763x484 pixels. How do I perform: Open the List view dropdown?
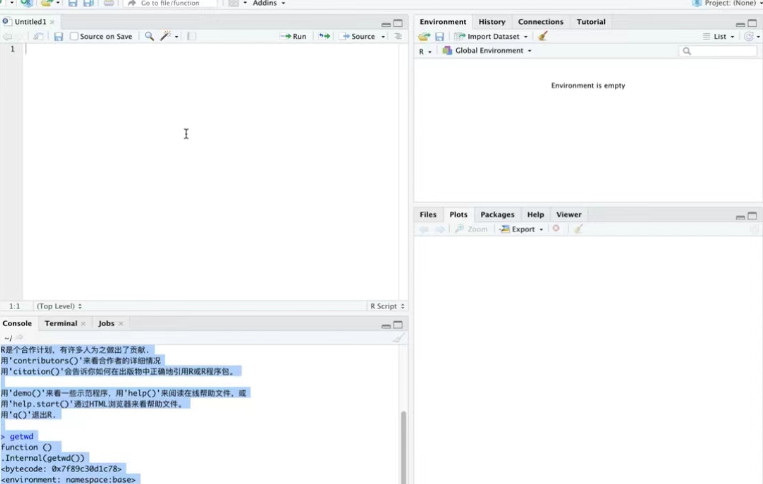(x=718, y=36)
